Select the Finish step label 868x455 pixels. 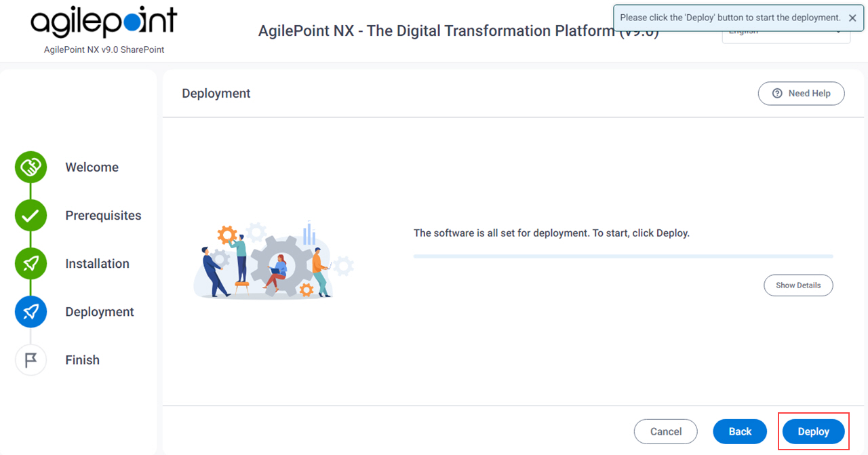[x=82, y=360]
